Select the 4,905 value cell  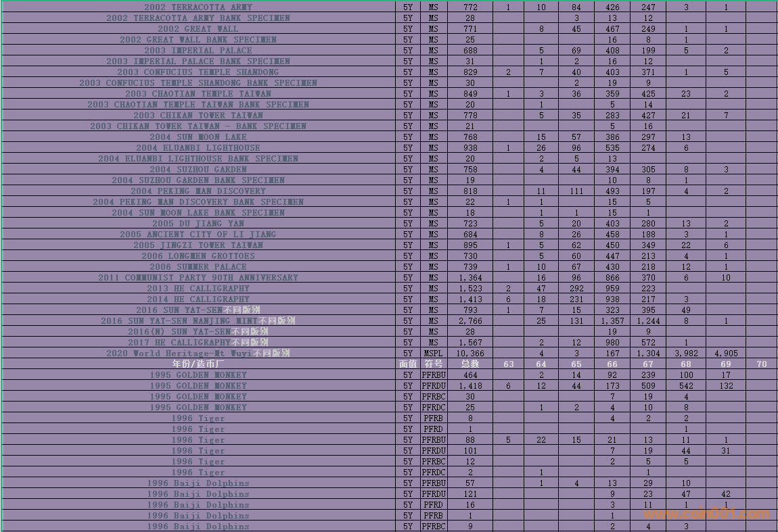[725, 353]
